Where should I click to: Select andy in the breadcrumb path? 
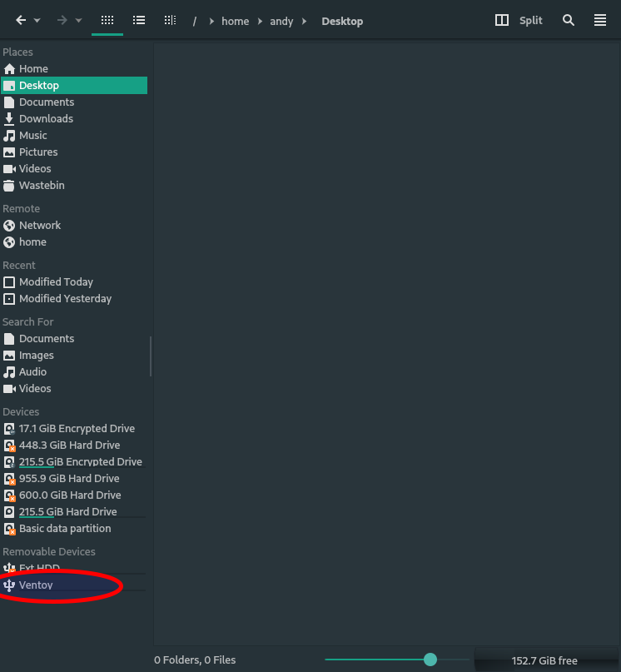point(281,21)
